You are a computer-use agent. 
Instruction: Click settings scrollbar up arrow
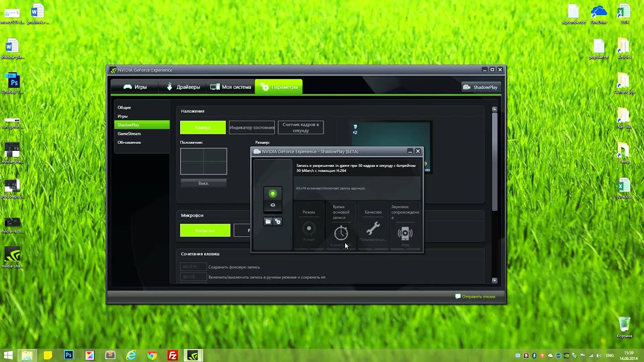pos(495,109)
